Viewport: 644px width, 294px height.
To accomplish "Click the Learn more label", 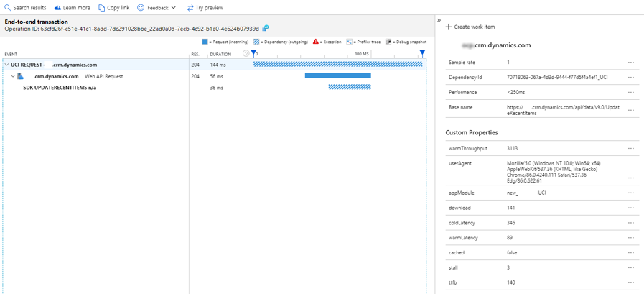I will click(76, 8).
